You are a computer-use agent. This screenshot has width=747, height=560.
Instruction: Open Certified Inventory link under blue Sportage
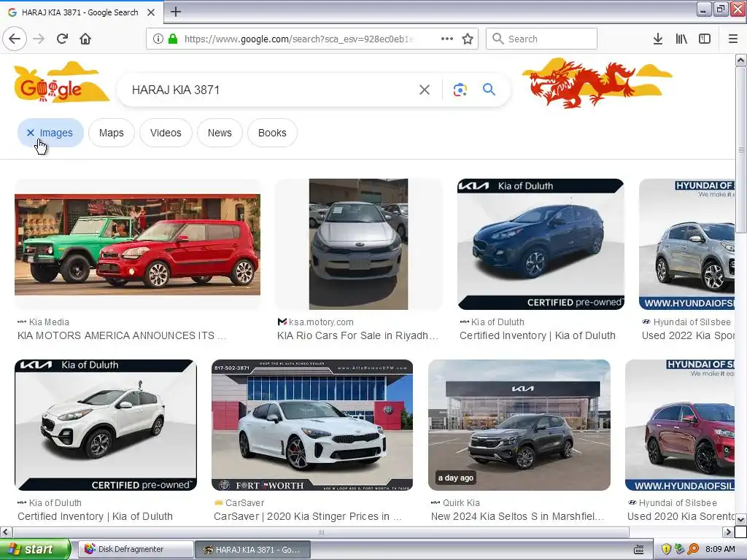538,335
